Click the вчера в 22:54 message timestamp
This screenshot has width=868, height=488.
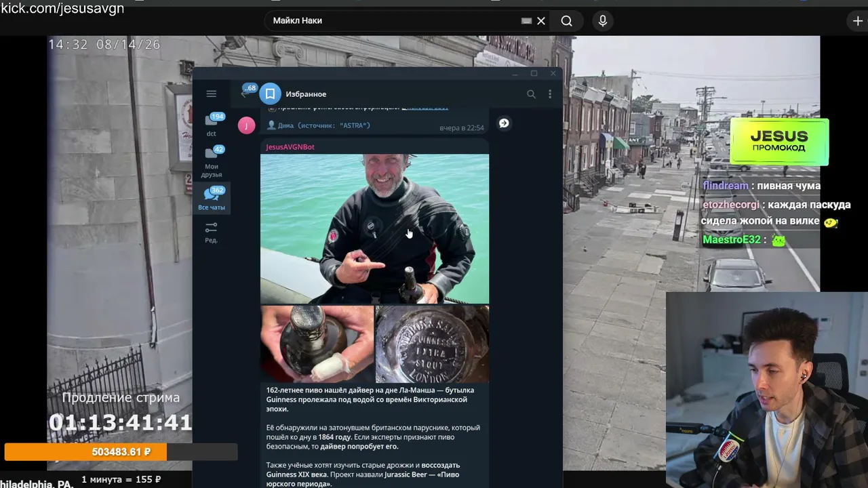462,127
